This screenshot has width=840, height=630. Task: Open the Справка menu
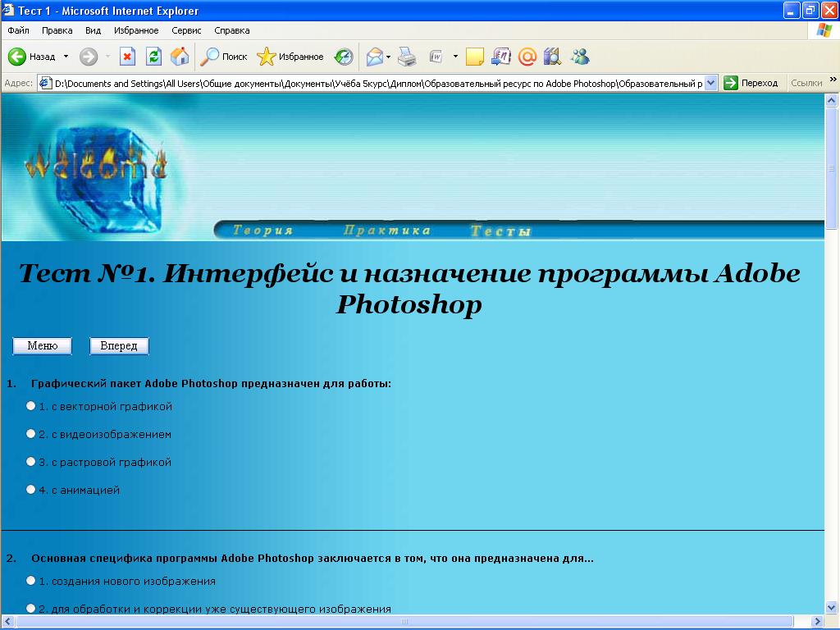(x=232, y=30)
